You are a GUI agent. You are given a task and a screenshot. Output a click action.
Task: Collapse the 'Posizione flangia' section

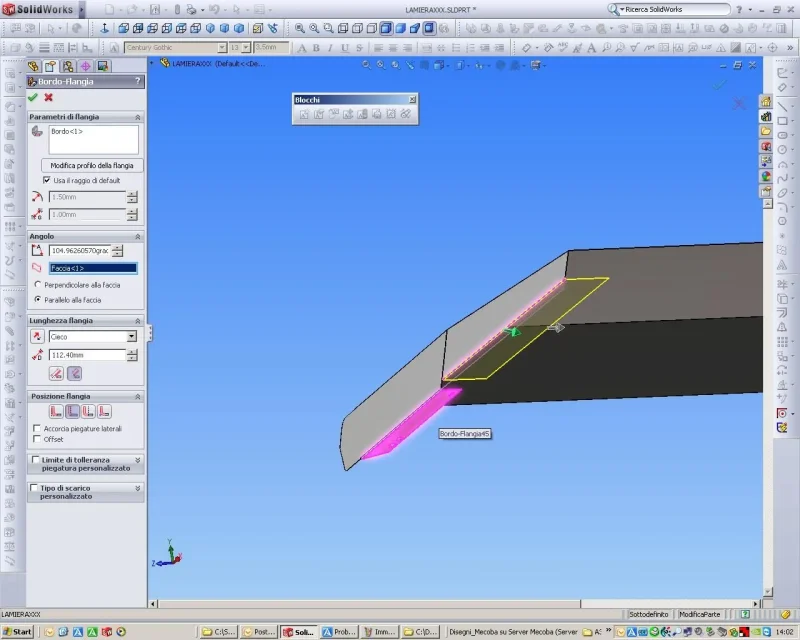138,396
